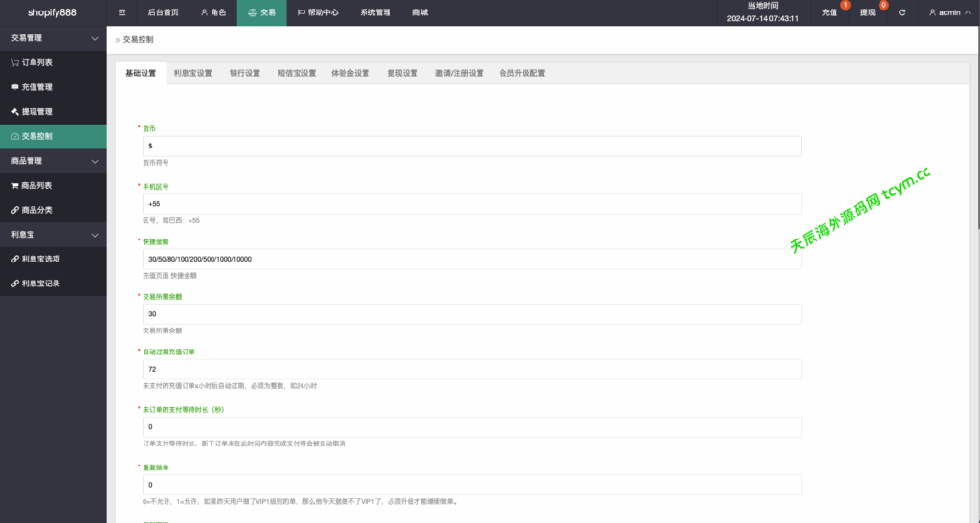Collapse the 利息宝 sidebar group
The image size is (980, 523).
point(54,235)
